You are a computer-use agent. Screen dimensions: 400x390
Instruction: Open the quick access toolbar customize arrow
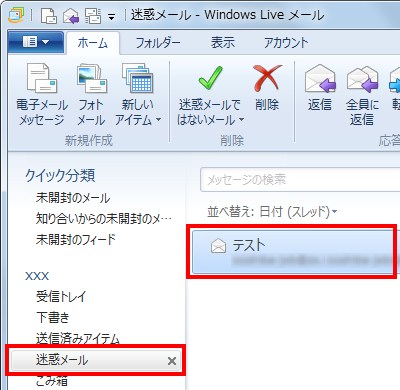[111, 17]
